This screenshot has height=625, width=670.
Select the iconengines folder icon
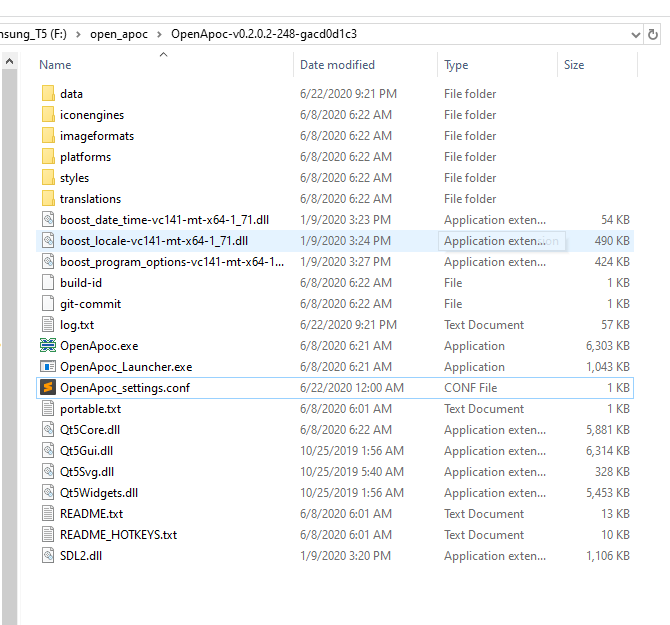pyautogui.click(x=48, y=114)
